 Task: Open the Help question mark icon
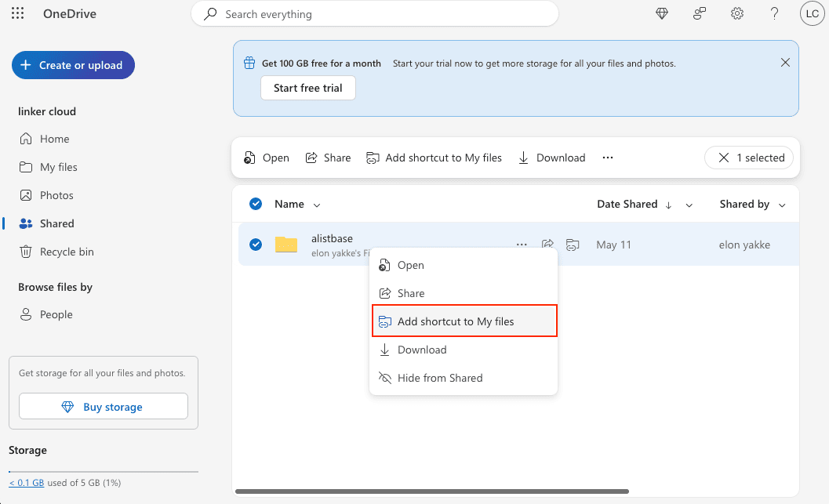[775, 14]
